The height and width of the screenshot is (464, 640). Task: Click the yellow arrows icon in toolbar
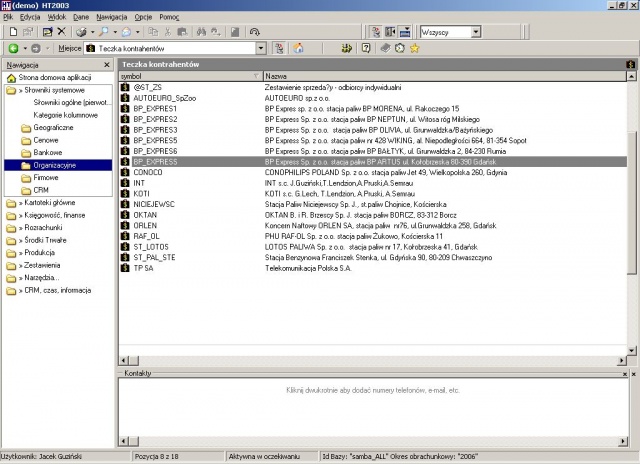point(347,49)
